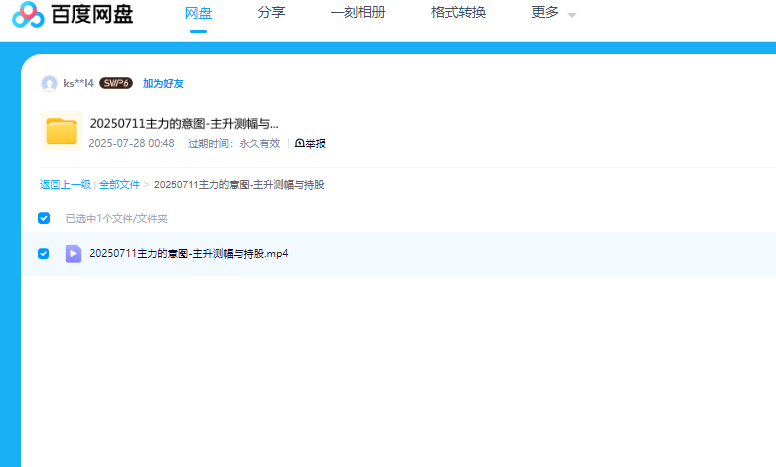
Task: Uncheck the checkbox for the mp4 file
Action: [x=44, y=253]
